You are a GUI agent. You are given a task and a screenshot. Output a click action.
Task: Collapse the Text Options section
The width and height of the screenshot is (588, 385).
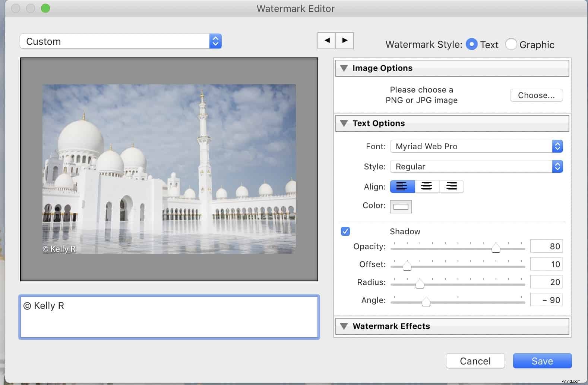(344, 123)
